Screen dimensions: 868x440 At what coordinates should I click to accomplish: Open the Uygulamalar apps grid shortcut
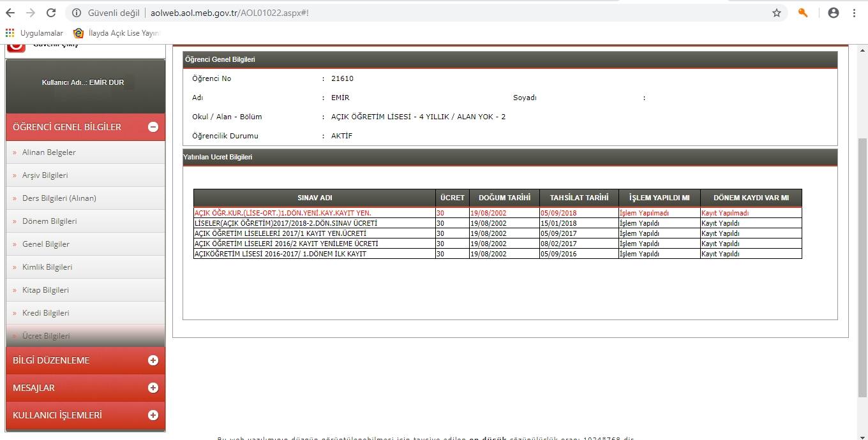coord(34,33)
